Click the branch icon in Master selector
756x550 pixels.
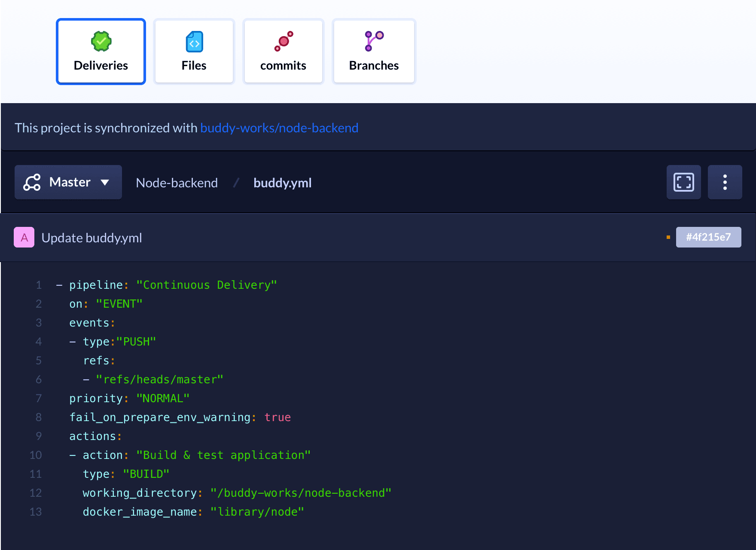(x=32, y=182)
